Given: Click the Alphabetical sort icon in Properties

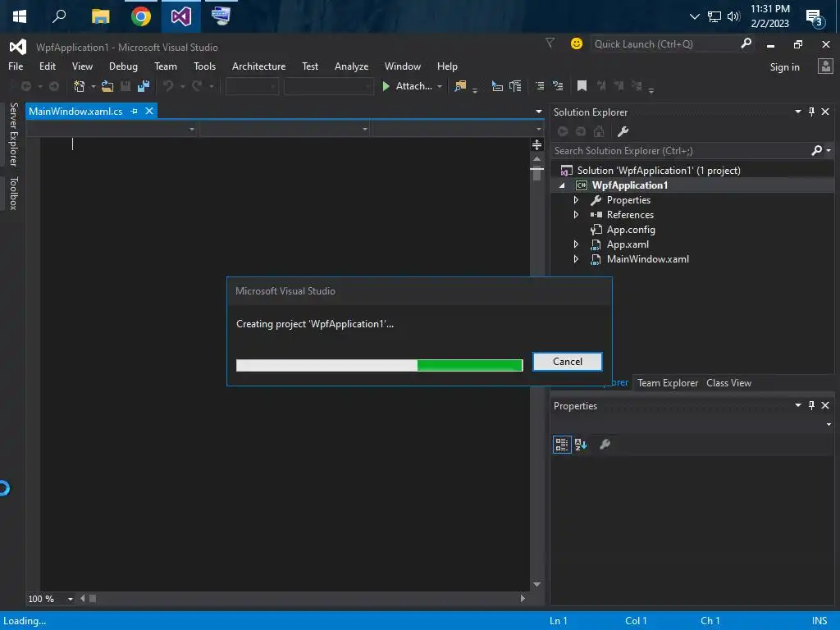Looking at the screenshot, I should [581, 444].
